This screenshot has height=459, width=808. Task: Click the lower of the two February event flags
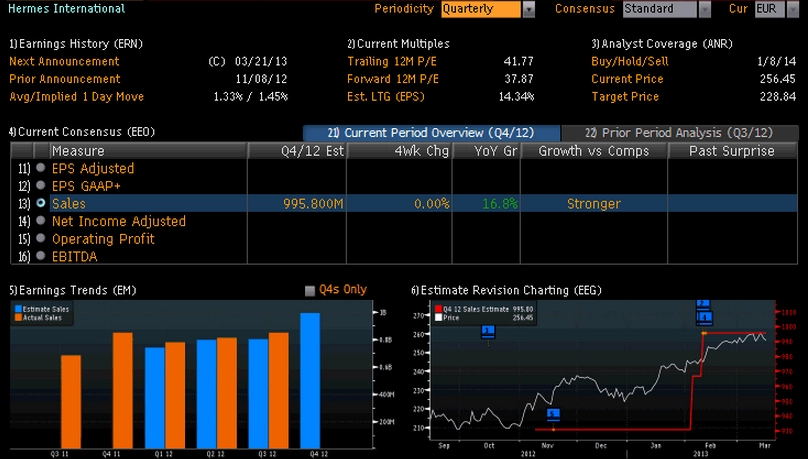click(x=704, y=318)
